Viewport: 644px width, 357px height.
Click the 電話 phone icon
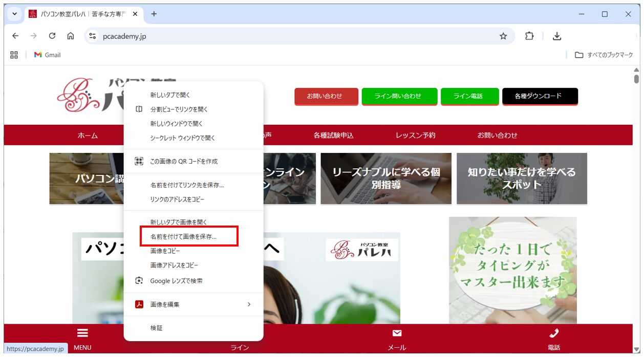[554, 332]
